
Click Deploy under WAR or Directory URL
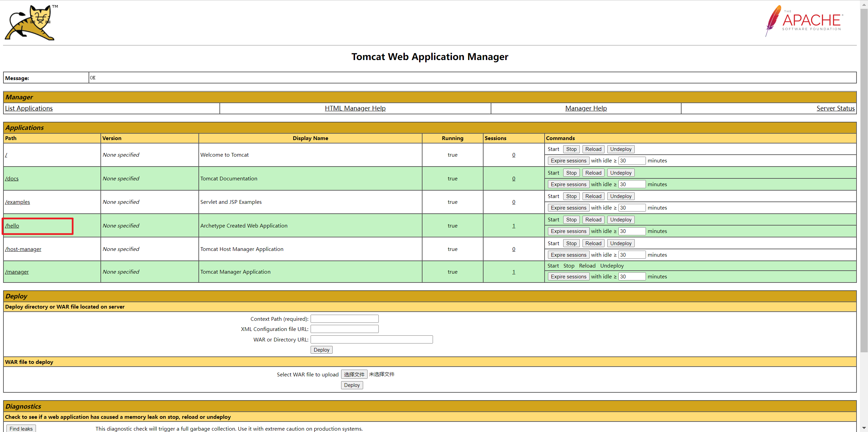[x=321, y=350]
